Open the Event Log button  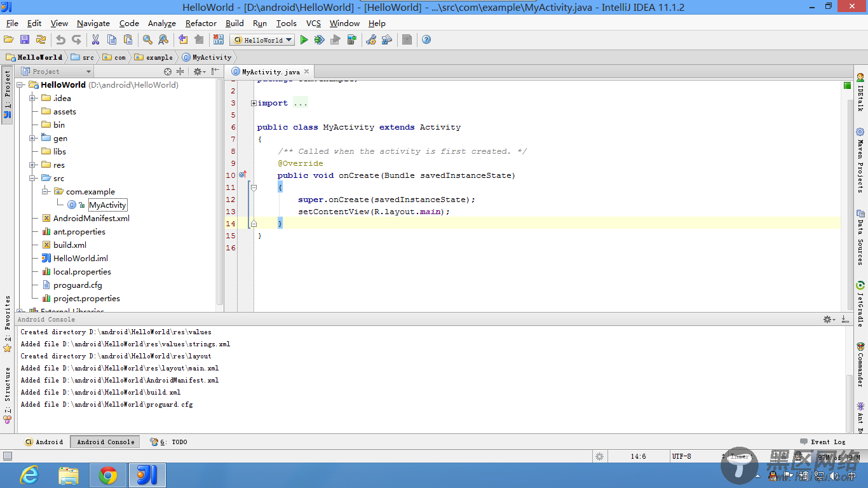tap(823, 442)
